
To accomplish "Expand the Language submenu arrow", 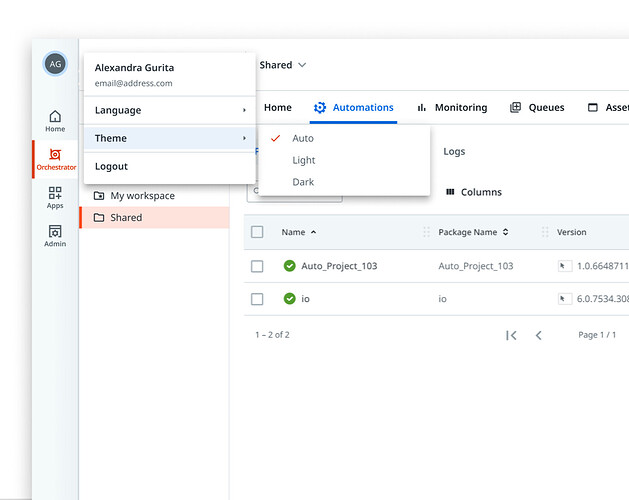I will pyautogui.click(x=244, y=110).
